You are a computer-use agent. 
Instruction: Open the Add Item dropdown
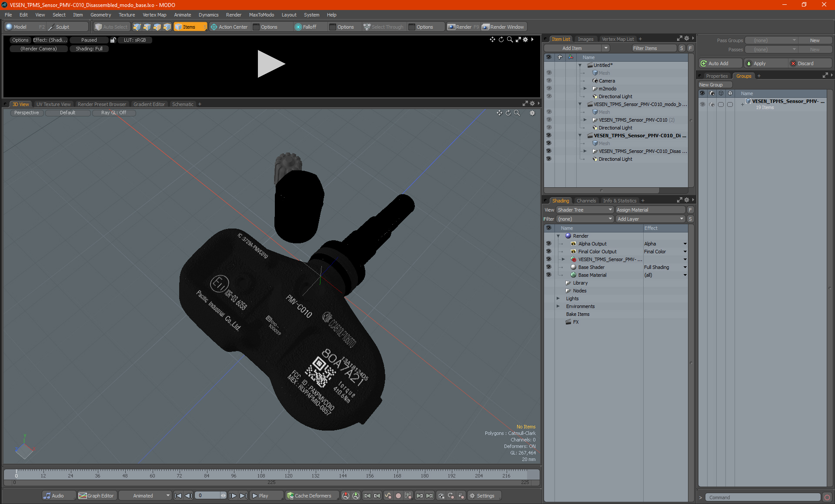coord(577,48)
